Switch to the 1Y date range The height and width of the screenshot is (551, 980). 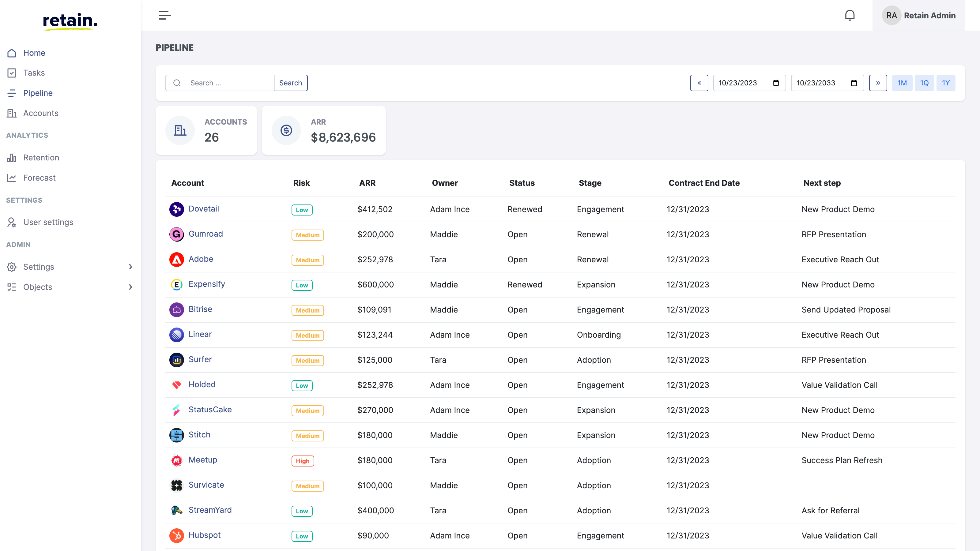click(946, 83)
